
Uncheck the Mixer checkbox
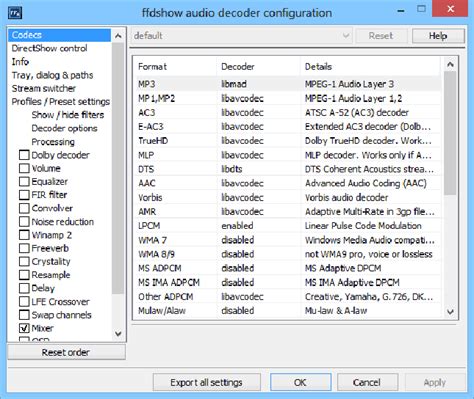pos(24,328)
